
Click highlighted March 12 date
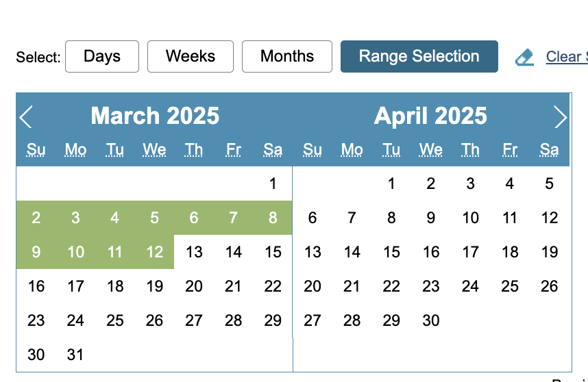[x=155, y=252]
